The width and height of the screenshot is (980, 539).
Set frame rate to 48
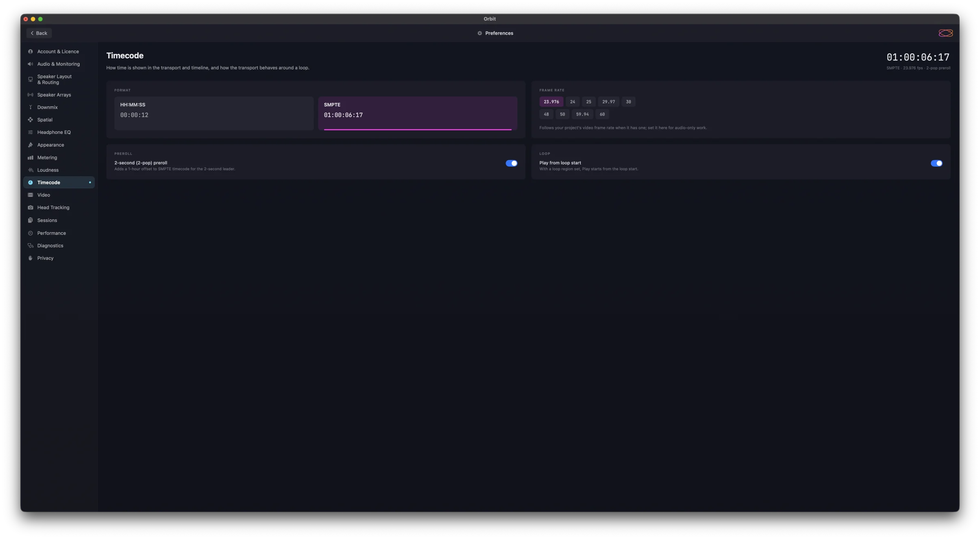tap(546, 114)
